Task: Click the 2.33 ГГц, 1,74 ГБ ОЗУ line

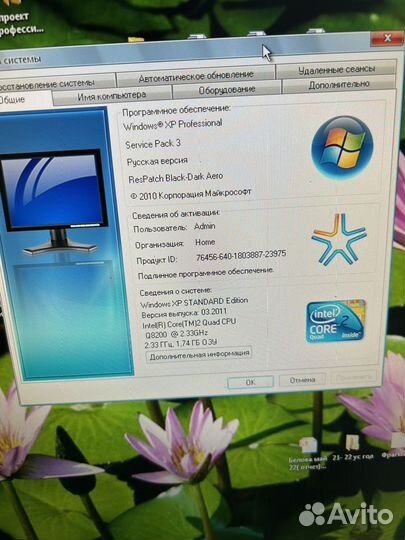Action: click(180, 343)
